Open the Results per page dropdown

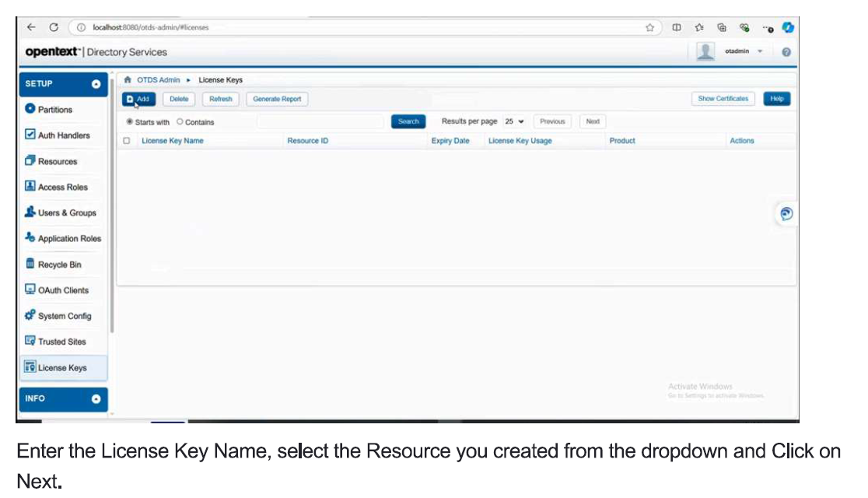[514, 121]
